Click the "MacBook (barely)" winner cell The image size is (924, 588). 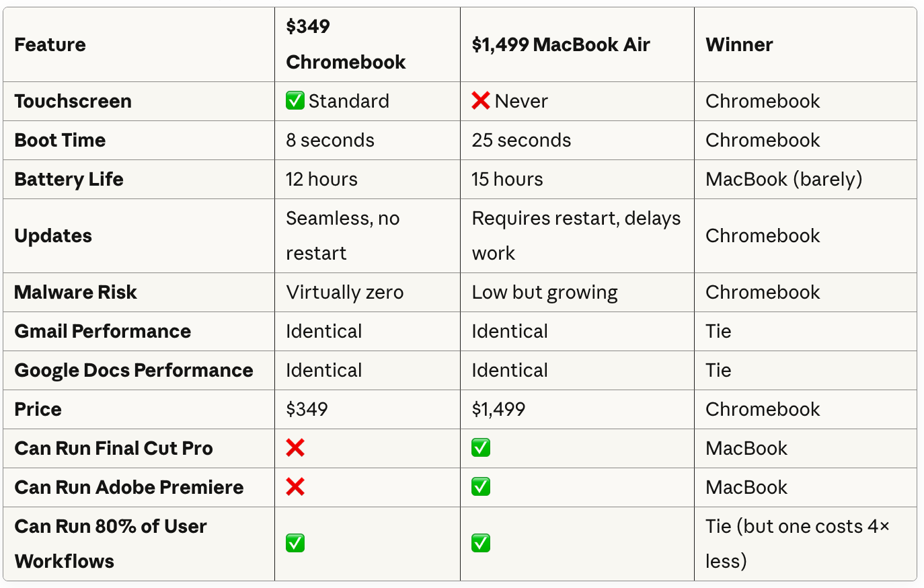point(783,179)
